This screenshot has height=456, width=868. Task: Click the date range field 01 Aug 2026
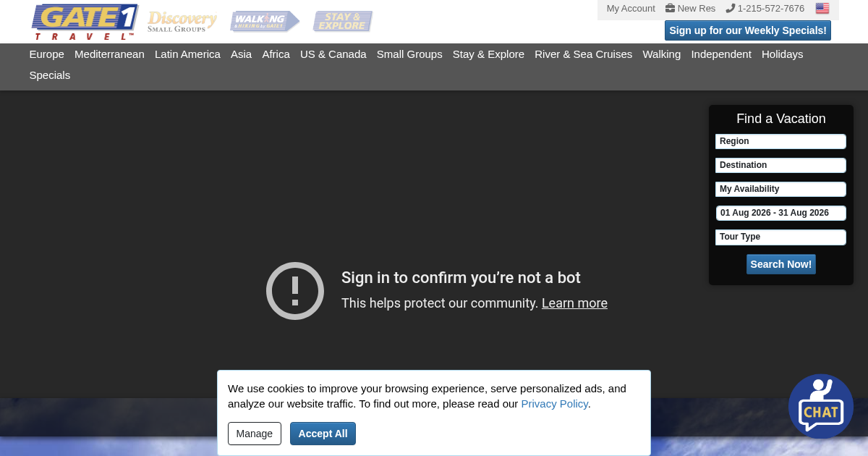coord(780,213)
